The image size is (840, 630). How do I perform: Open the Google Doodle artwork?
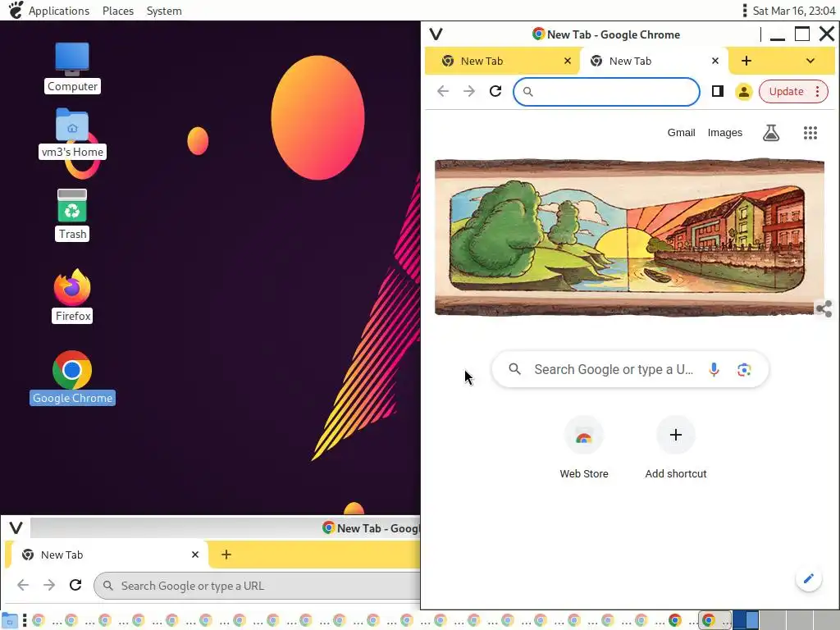tap(629, 237)
